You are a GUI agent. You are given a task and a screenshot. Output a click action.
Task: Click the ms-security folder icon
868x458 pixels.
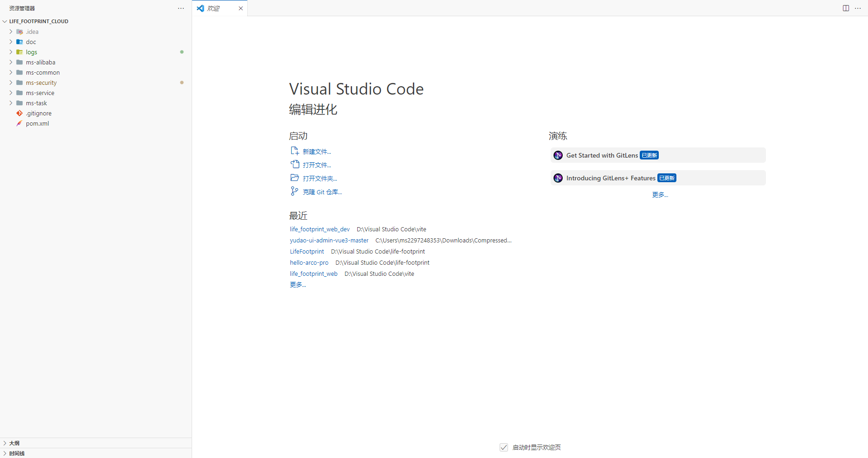[x=19, y=83]
